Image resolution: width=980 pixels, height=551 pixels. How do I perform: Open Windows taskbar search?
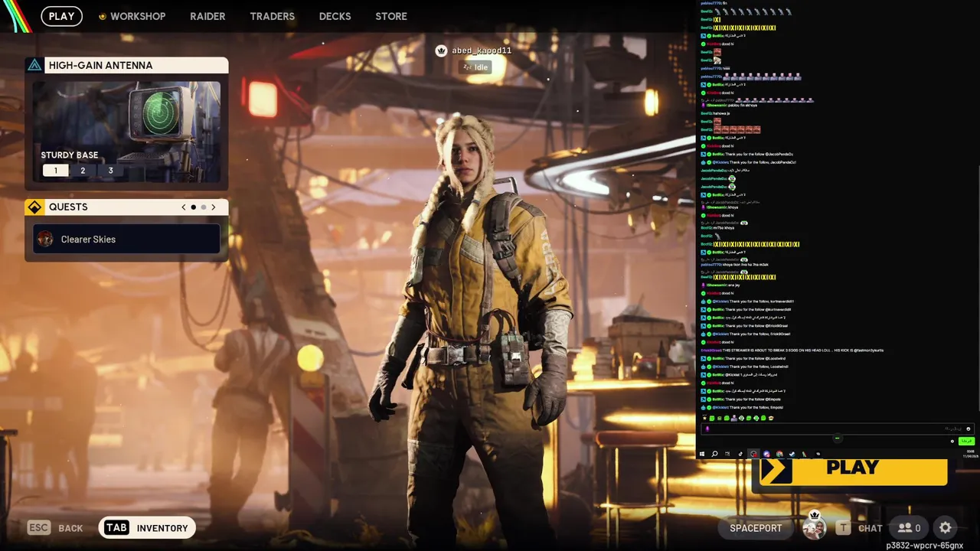point(714,454)
